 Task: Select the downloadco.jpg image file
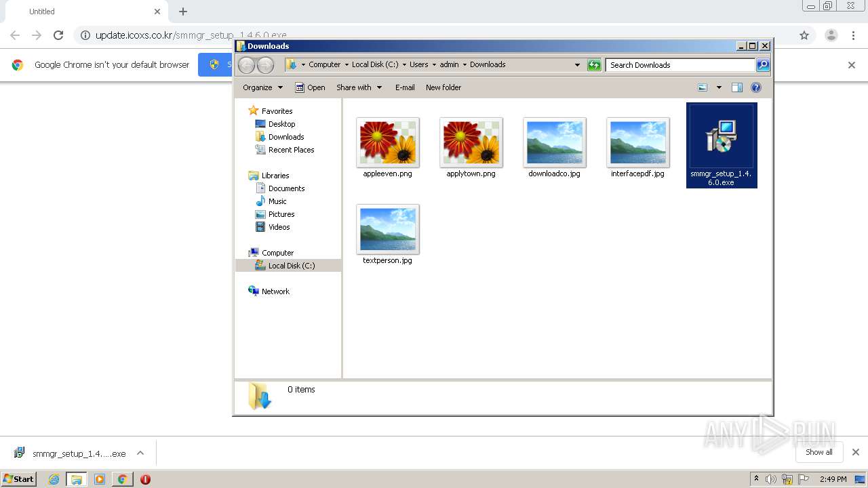pos(555,142)
